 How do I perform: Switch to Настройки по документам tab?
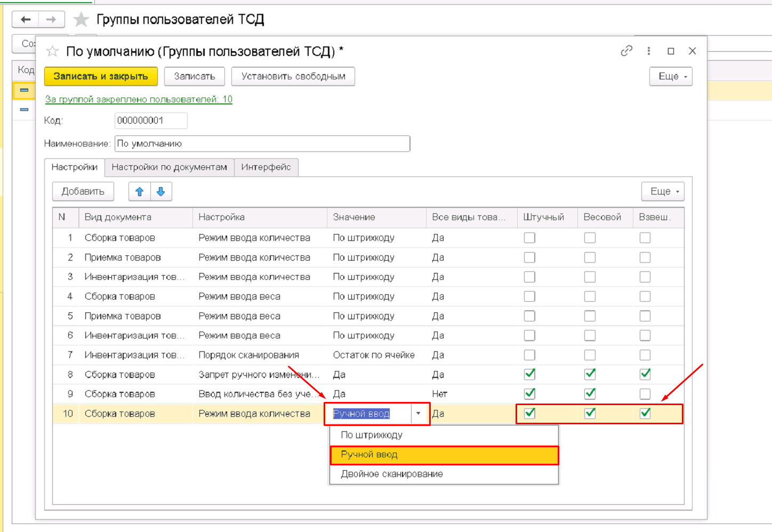coord(169,167)
